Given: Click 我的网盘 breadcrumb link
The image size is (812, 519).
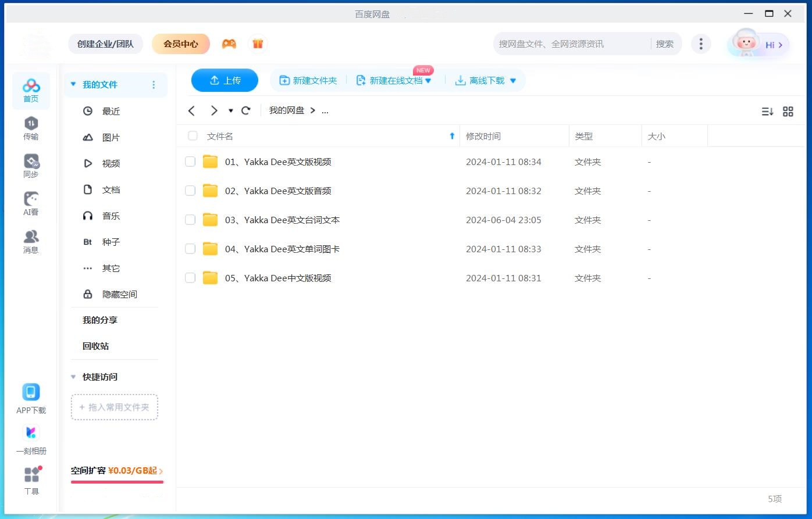Looking at the screenshot, I should [x=287, y=110].
